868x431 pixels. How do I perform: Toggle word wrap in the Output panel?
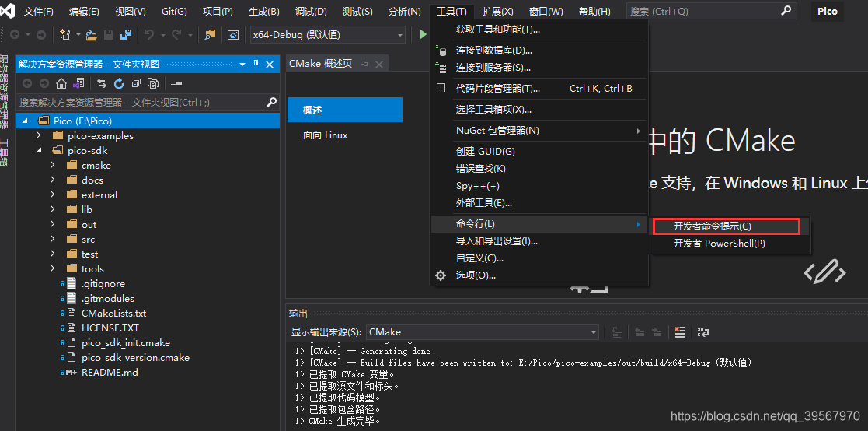tap(703, 332)
